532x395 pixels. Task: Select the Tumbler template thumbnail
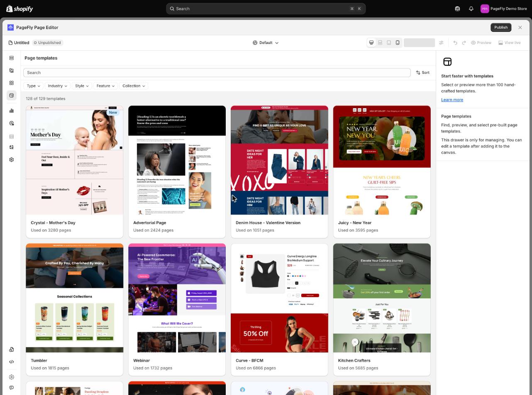coord(75,298)
